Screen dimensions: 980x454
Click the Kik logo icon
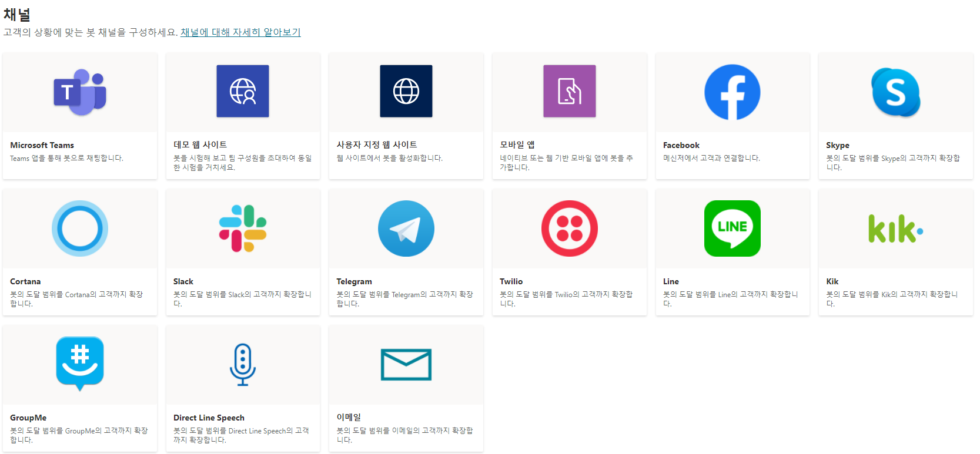point(896,229)
